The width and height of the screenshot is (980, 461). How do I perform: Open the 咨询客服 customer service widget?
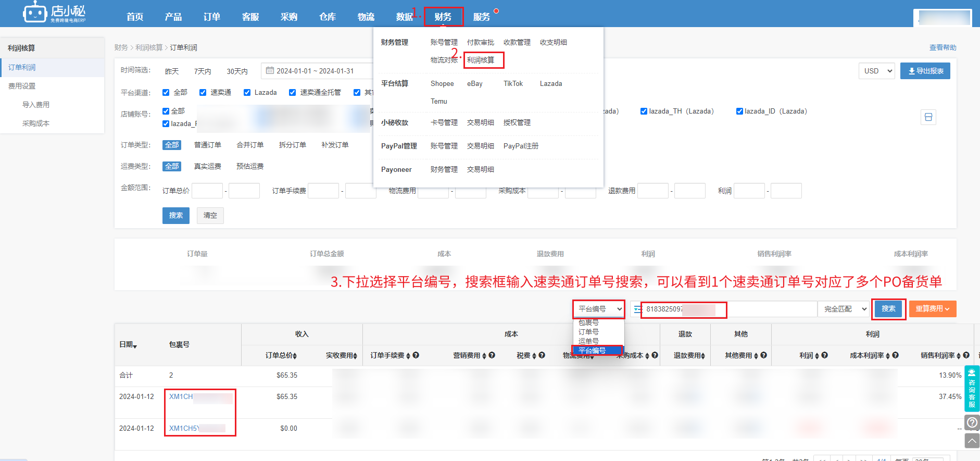click(x=972, y=389)
